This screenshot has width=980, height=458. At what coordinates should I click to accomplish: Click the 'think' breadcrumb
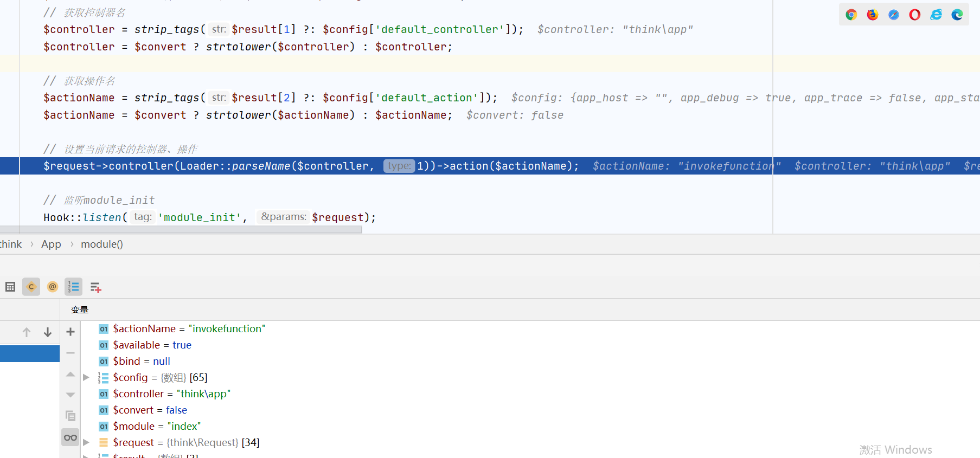click(x=11, y=244)
